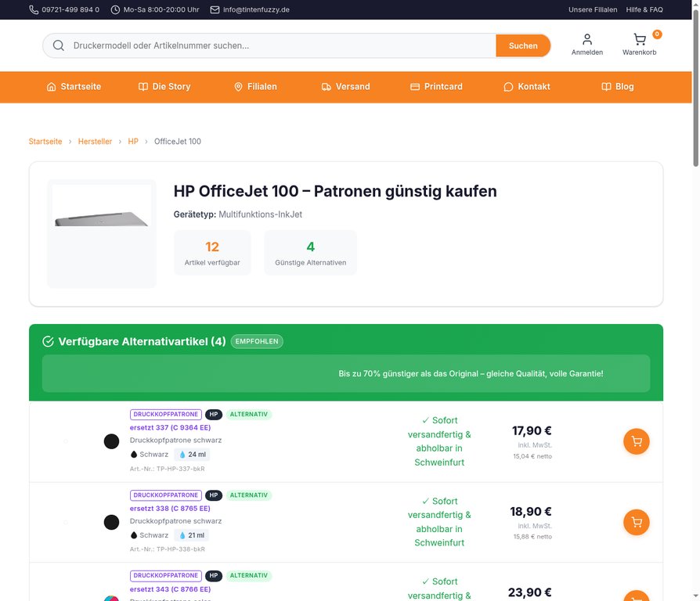Open the Anmelden user account icon
700x601 pixels.
click(x=586, y=41)
